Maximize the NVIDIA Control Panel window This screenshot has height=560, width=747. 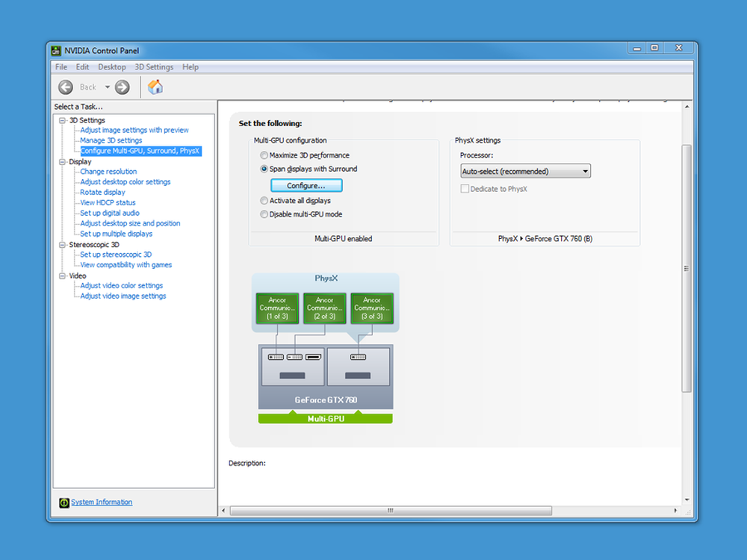[654, 48]
